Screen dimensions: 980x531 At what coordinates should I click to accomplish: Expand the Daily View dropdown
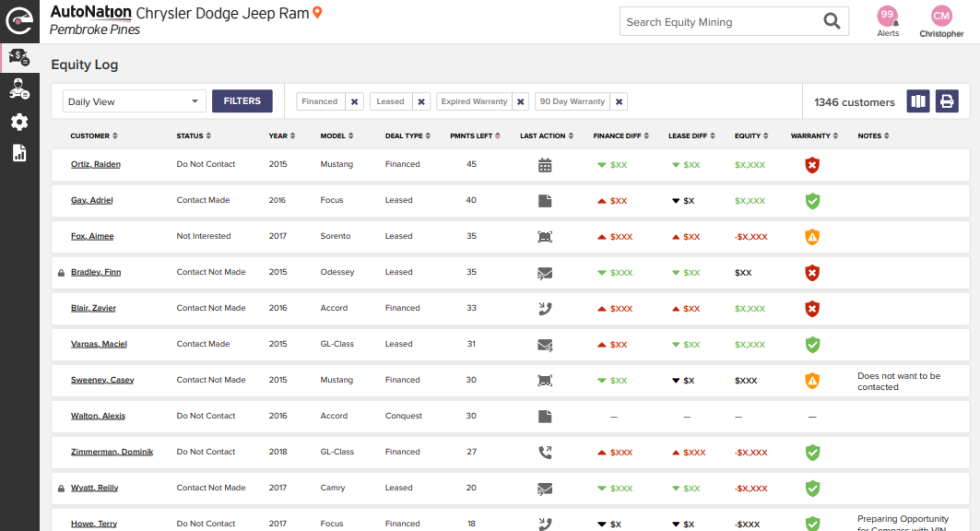pos(135,101)
